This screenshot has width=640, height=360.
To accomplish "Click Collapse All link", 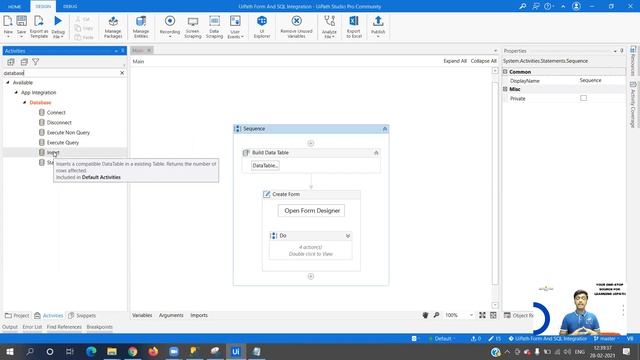I will click(x=484, y=61).
